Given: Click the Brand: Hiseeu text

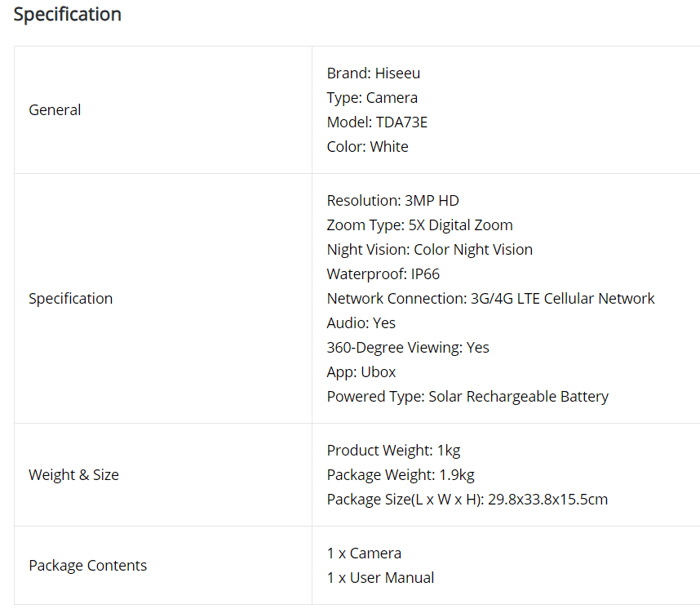Looking at the screenshot, I should coord(373,73).
